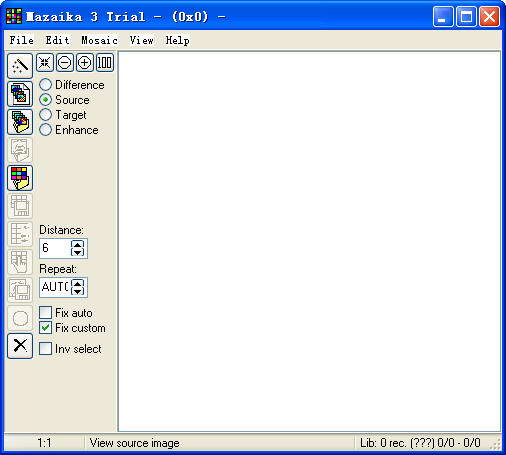Image resolution: width=506 pixels, height=455 pixels.
Task: Click the zoom in plus icon
Action: point(85,62)
